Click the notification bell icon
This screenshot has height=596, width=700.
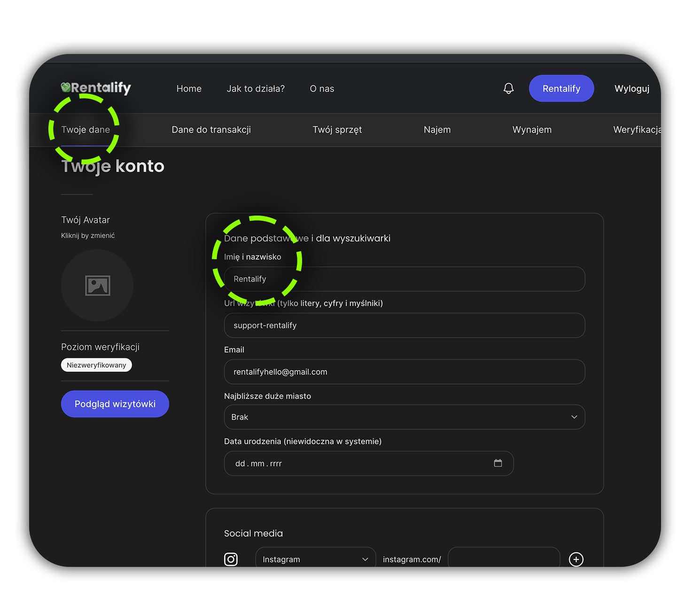508,88
